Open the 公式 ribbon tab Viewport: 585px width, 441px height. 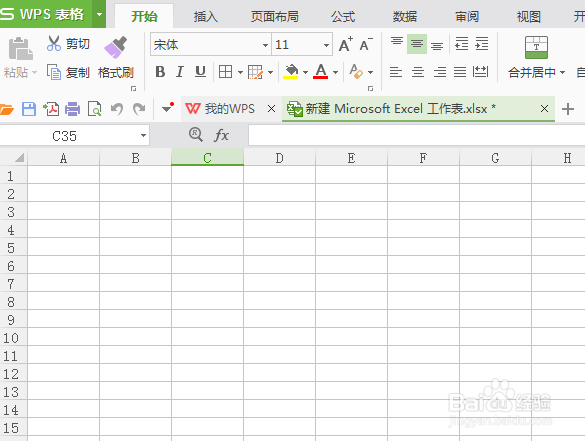pos(343,16)
